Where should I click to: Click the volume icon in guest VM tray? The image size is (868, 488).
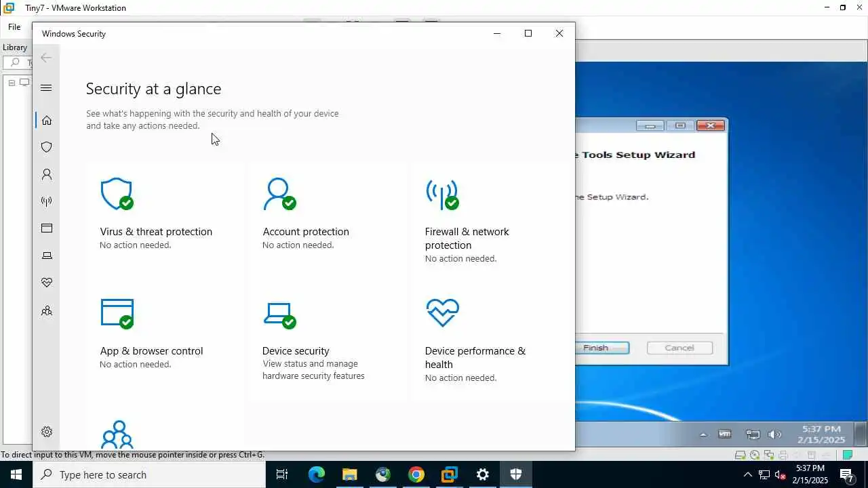click(774, 434)
